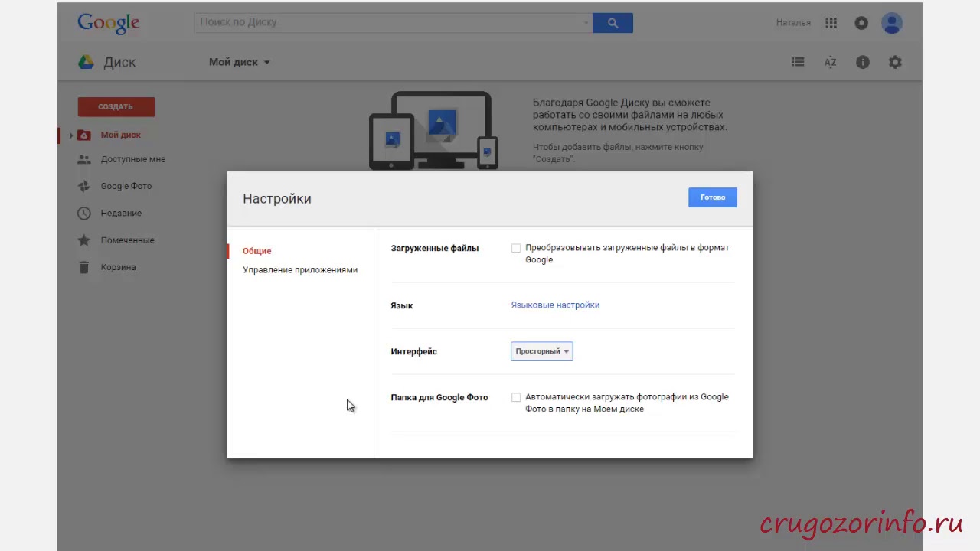Click the Google logo
The height and width of the screenshot is (551, 980).
click(109, 23)
